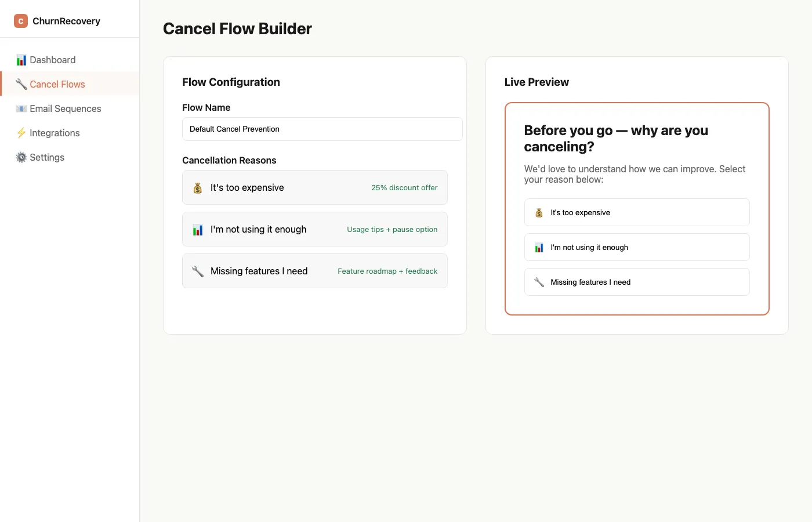Click the Flow Name input field
812x522 pixels.
pyautogui.click(x=322, y=129)
